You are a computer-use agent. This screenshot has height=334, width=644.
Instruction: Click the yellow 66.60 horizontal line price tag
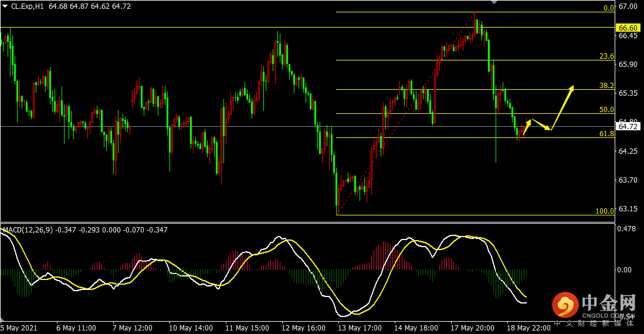click(628, 28)
